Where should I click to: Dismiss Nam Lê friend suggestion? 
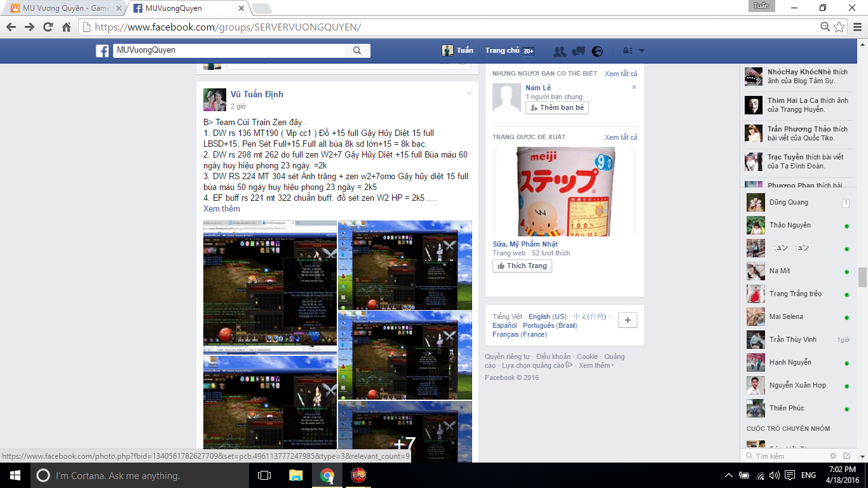coord(634,88)
